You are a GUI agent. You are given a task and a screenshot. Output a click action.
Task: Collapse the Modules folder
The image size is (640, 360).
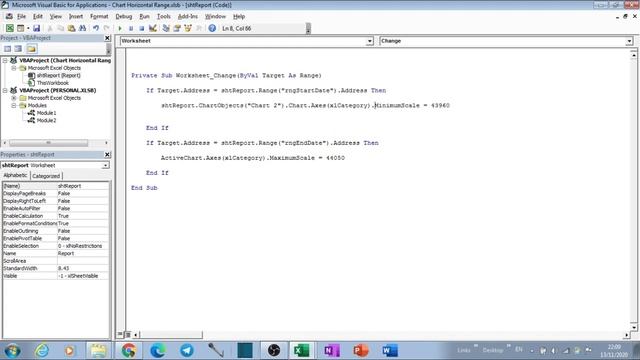(14, 105)
